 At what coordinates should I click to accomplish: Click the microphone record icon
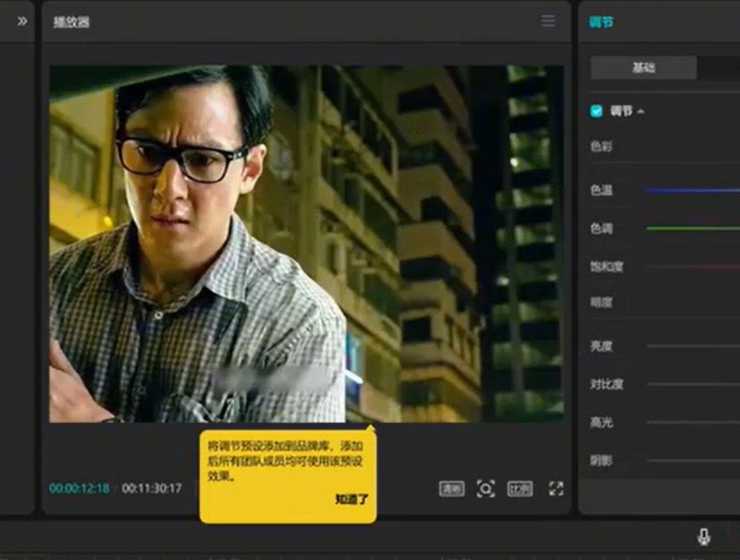pyautogui.click(x=703, y=537)
